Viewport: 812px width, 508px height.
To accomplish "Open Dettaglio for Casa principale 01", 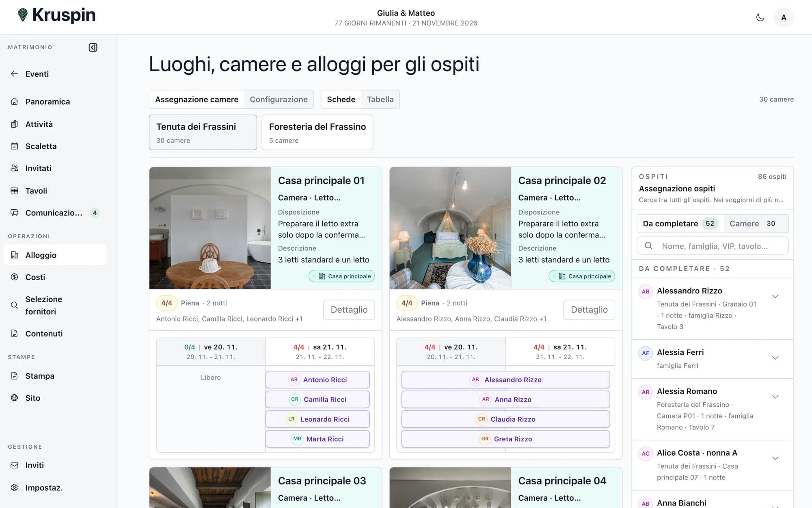I will (349, 310).
